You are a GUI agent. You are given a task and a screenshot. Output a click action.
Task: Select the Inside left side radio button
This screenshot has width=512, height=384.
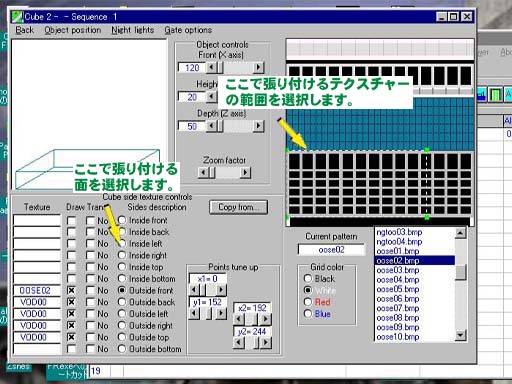(x=122, y=243)
